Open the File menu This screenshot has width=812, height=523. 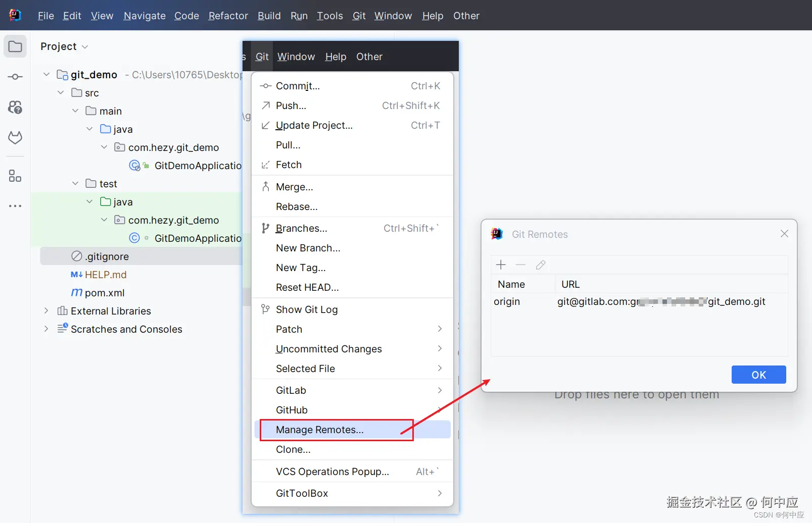pyautogui.click(x=46, y=16)
